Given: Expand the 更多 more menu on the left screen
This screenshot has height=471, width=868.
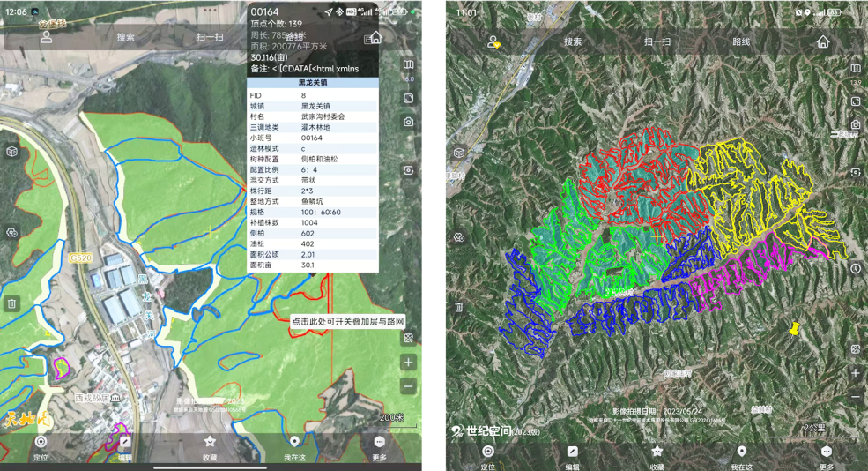Looking at the screenshot, I should pyautogui.click(x=380, y=445).
